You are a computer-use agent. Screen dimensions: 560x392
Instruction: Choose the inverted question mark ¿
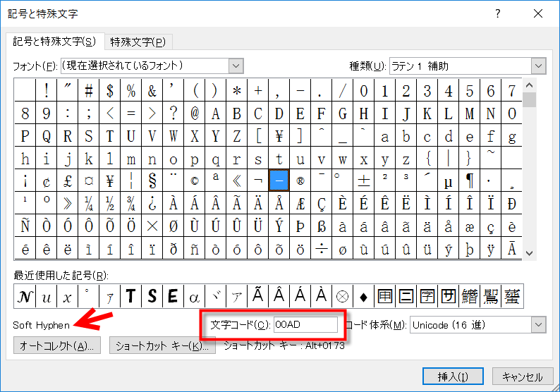[152, 204]
